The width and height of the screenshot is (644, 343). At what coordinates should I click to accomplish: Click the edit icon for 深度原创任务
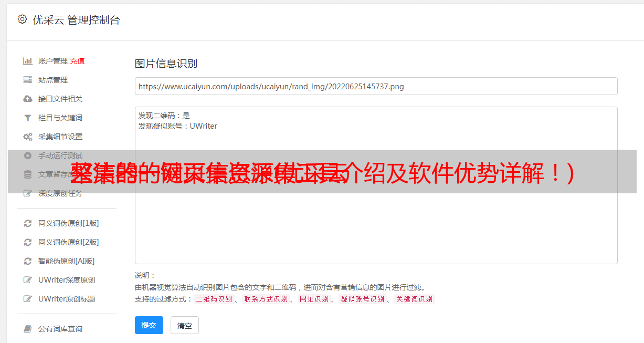click(28, 193)
